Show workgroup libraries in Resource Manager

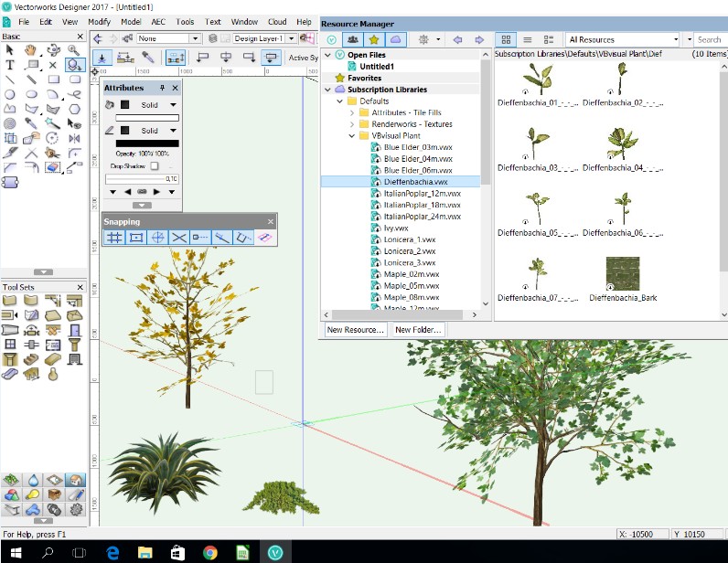coord(353,39)
